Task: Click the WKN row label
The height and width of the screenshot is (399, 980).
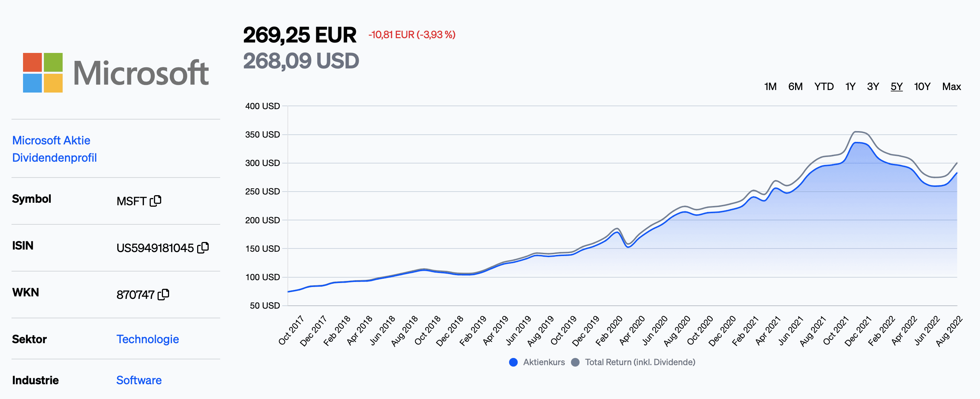Action: pos(26,292)
